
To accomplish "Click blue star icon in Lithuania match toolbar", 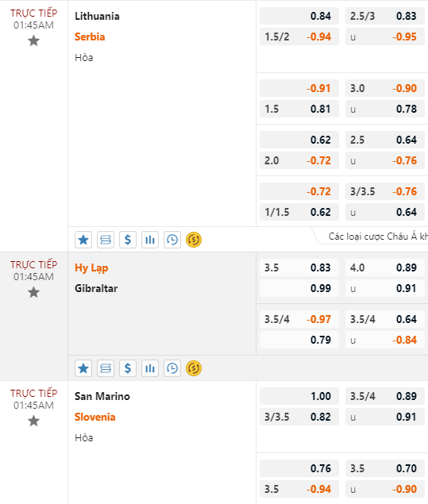I will pyautogui.click(x=83, y=240).
